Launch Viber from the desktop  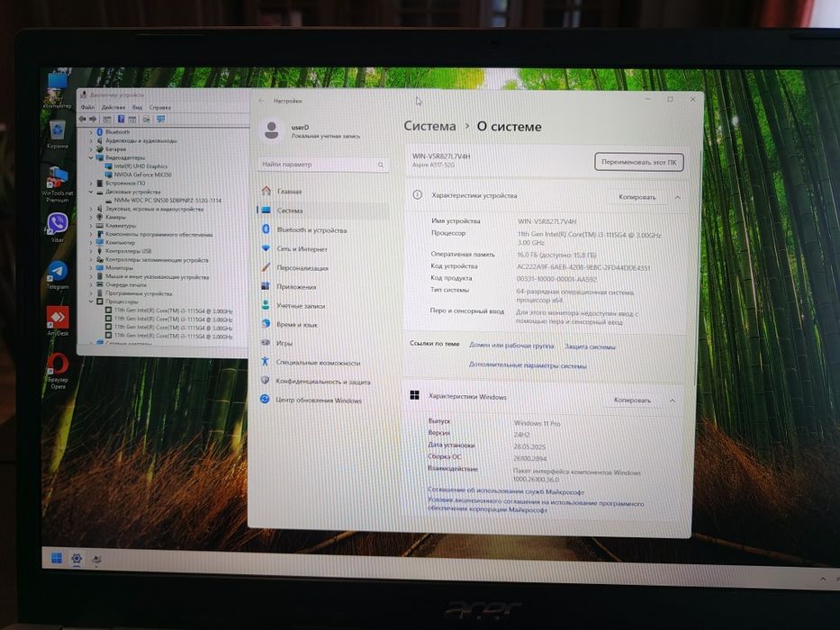(58, 227)
